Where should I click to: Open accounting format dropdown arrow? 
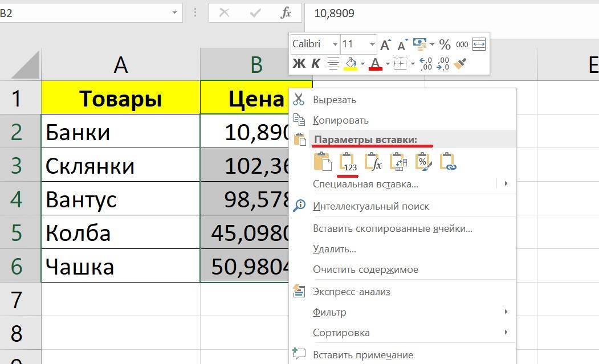[432, 44]
